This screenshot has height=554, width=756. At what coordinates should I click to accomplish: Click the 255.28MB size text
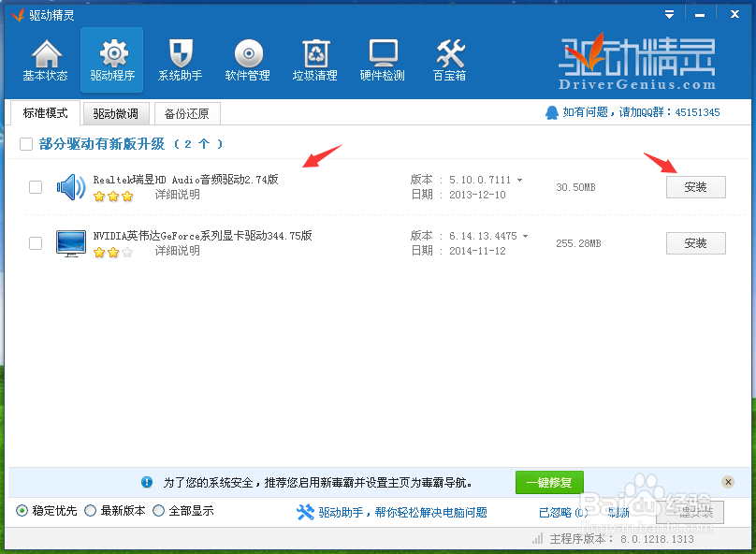point(578,243)
